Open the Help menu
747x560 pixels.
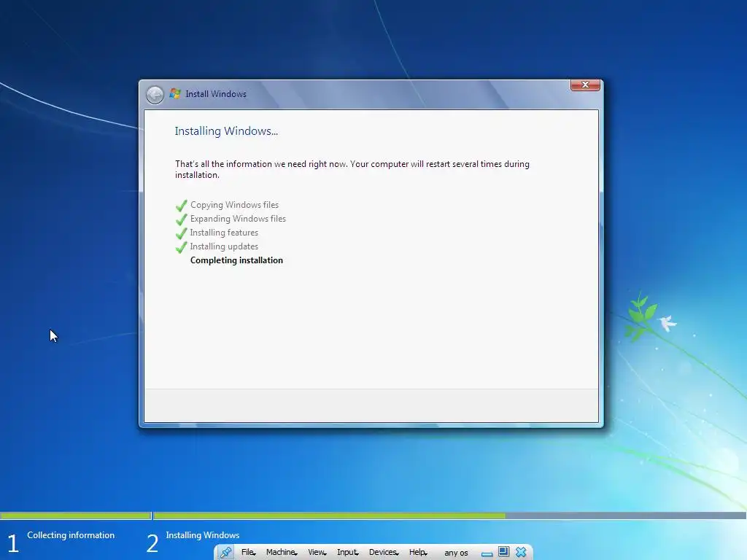pos(418,553)
